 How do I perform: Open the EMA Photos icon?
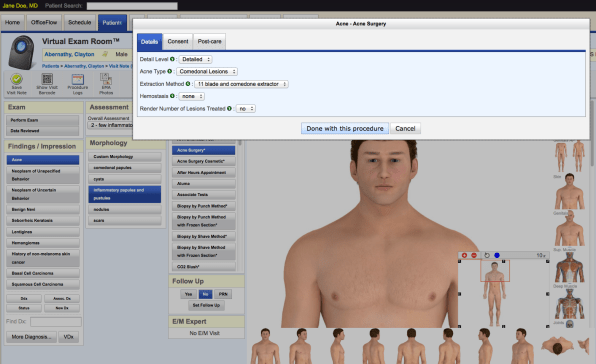(106, 79)
